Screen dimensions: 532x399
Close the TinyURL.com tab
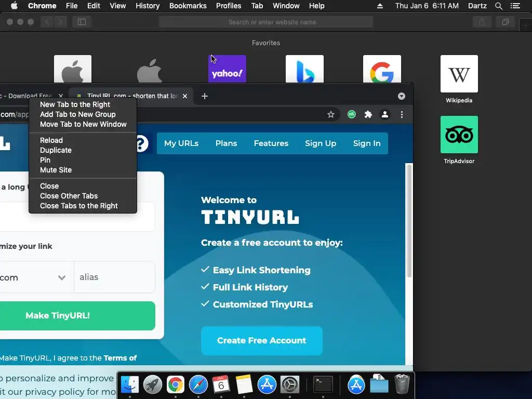pos(185,96)
